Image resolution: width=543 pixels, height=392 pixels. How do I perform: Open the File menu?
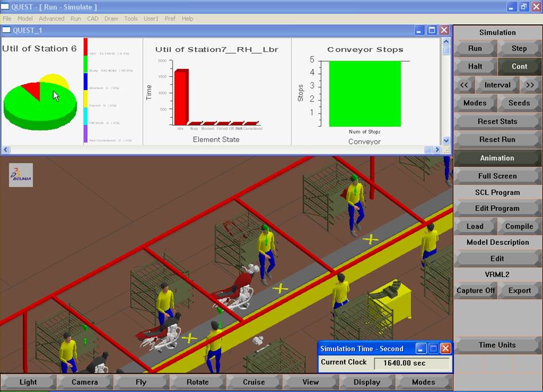[x=7, y=19]
